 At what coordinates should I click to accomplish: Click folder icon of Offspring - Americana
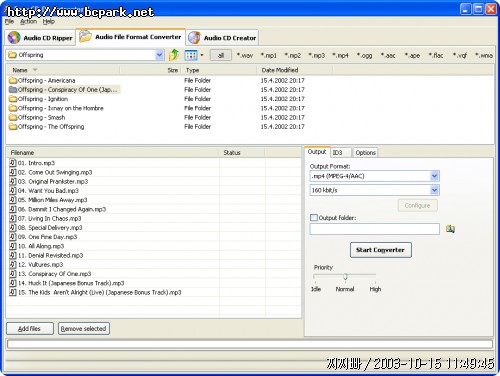coord(13,80)
